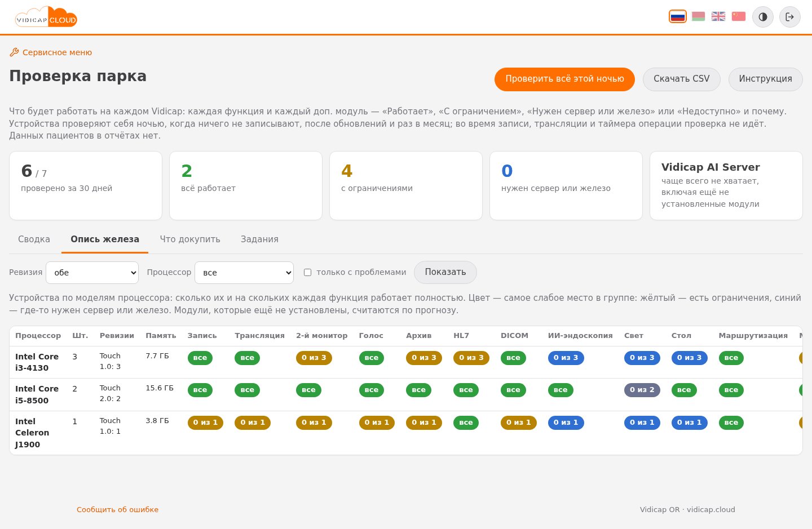
Task: Switch language with the Belarusian flag
Action: (698, 16)
